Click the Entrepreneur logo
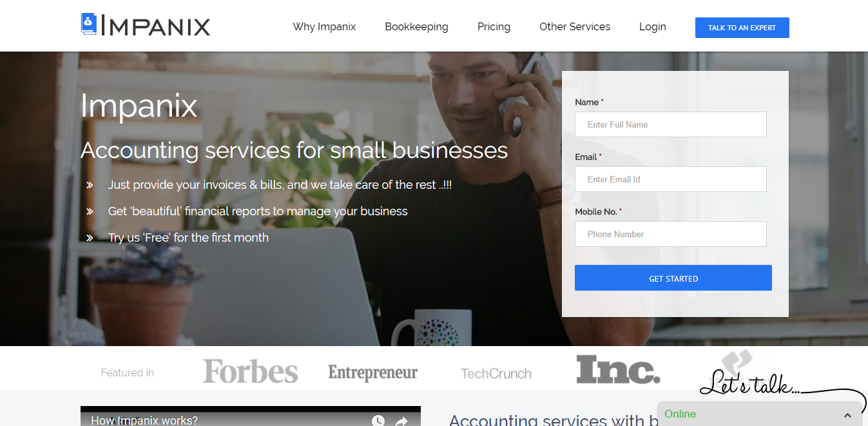This screenshot has width=868, height=426. (373, 373)
